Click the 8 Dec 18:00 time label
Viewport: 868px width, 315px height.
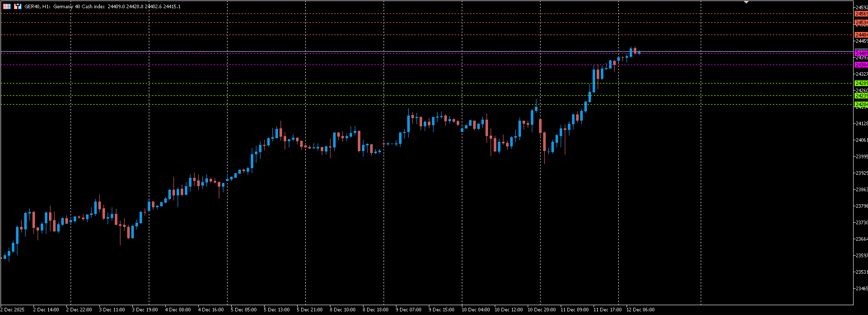point(375,310)
